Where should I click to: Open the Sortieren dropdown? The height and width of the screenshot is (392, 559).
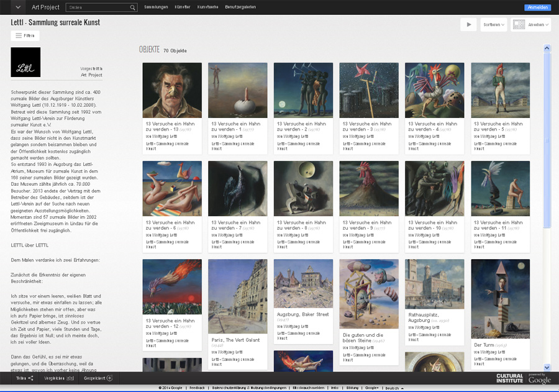494,25
